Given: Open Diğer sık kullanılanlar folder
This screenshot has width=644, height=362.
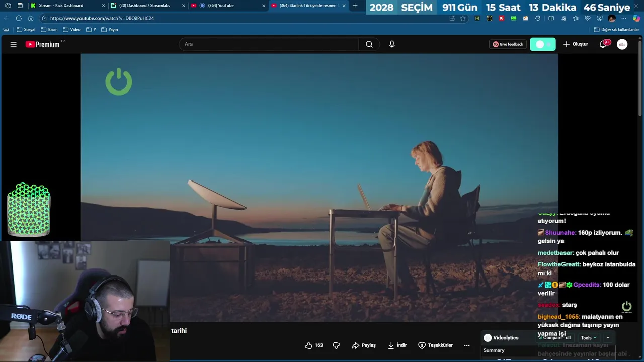Looking at the screenshot, I should [616, 30].
